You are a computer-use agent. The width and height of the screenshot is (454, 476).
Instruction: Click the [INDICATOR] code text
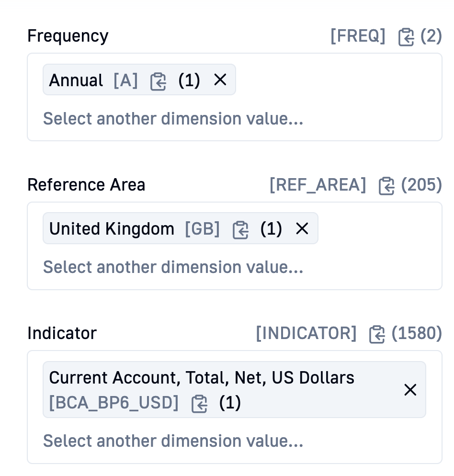(x=306, y=333)
